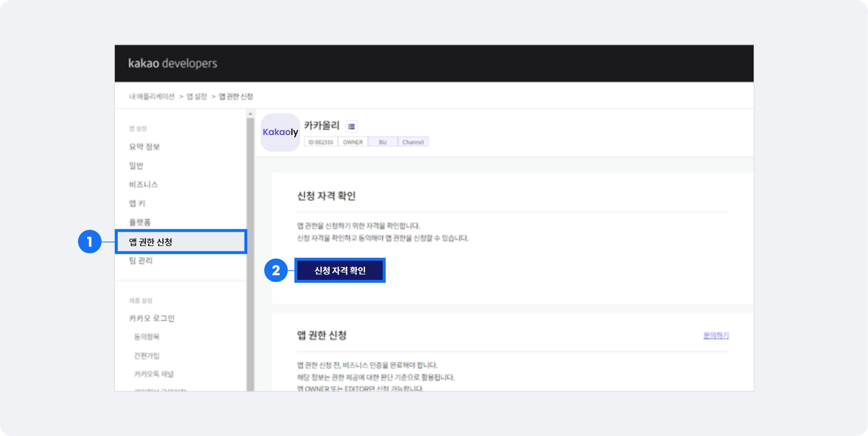Viewport: 868px width, 436px height.
Task: Open 간편가입 under 카카오 로그인
Action: coord(147,355)
